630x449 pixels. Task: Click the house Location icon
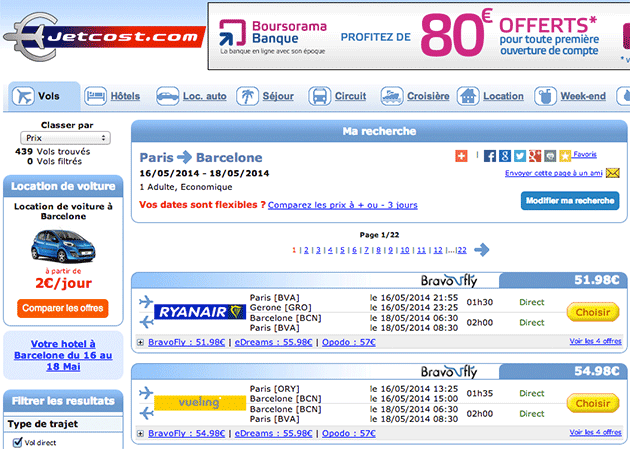click(468, 96)
